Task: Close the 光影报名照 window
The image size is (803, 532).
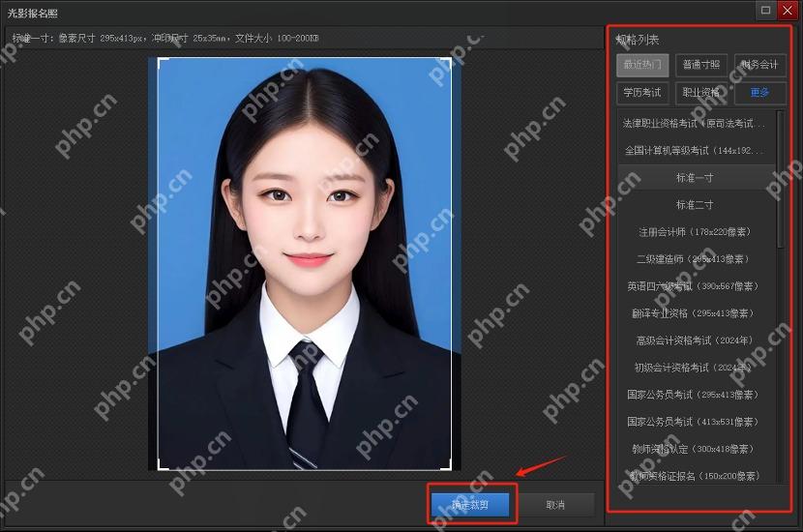Action: 788,10
